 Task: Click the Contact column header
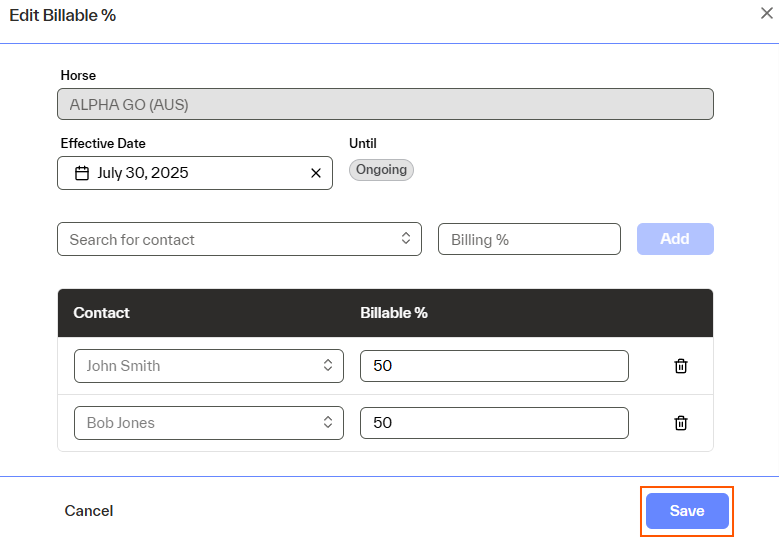click(x=102, y=313)
